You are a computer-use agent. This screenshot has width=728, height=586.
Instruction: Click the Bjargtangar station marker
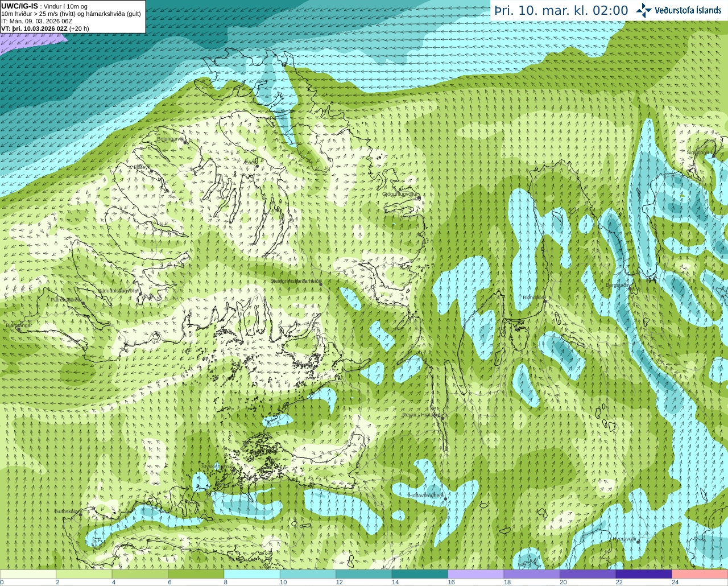pyautogui.click(x=19, y=329)
